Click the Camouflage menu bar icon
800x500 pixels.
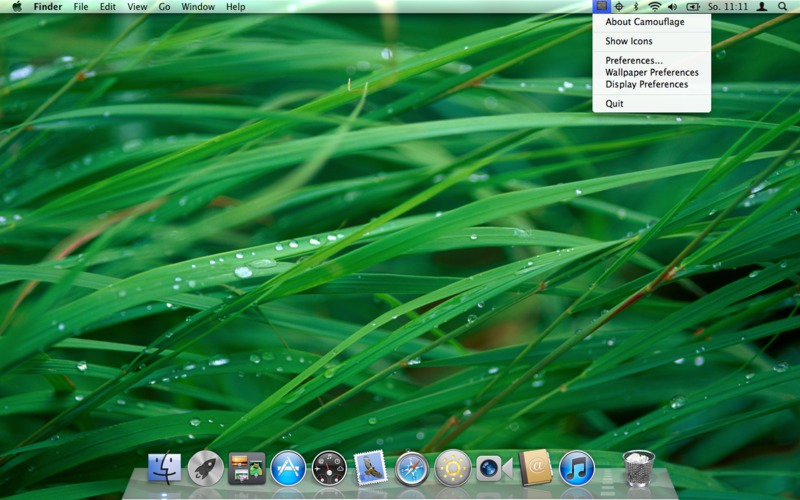pyautogui.click(x=602, y=7)
